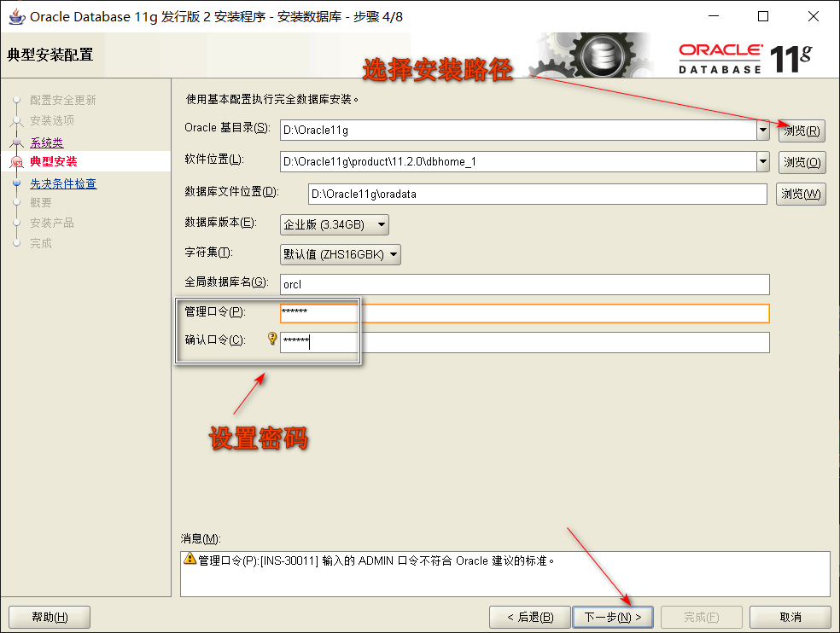
Task: Click the 下一步(N) button
Action: [x=613, y=617]
